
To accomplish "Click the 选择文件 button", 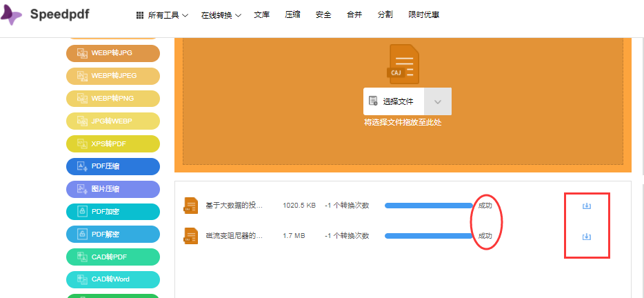I will (394, 101).
